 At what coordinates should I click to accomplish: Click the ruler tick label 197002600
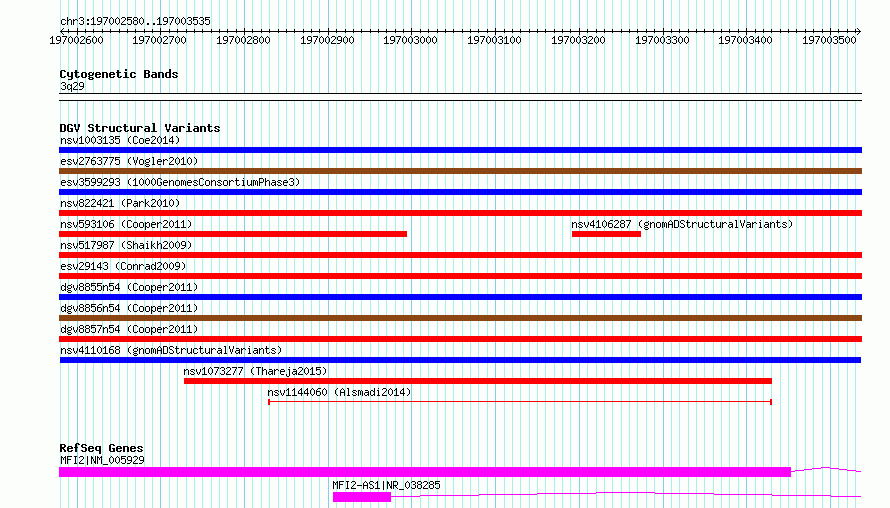(x=76, y=40)
